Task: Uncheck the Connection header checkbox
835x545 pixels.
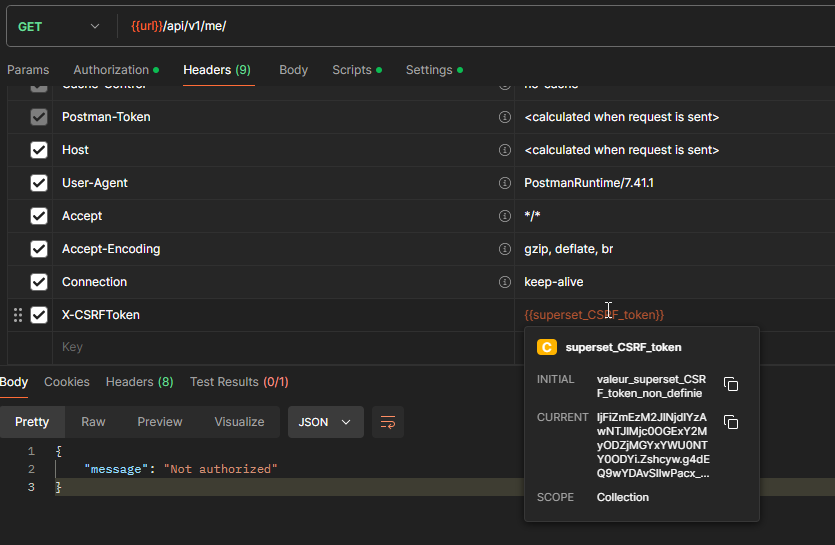Action: coord(39,282)
